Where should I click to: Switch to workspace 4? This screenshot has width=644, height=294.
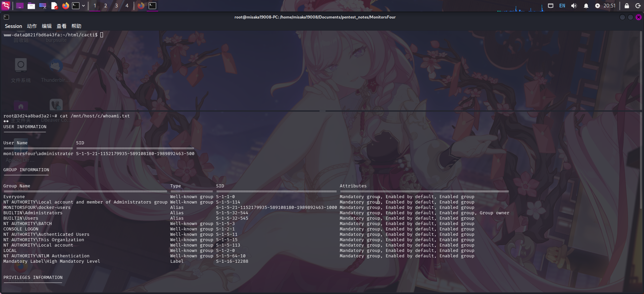(127, 6)
